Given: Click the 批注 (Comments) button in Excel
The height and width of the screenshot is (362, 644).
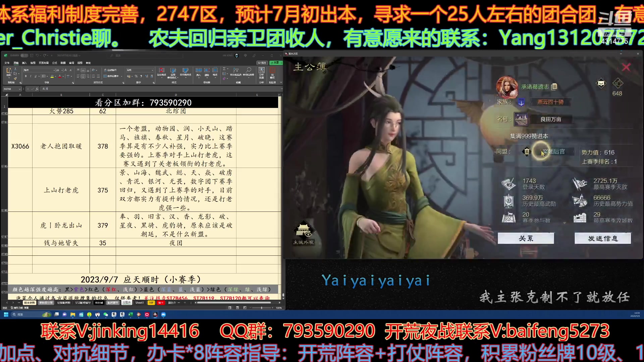Looking at the screenshot, I should click(x=262, y=63).
